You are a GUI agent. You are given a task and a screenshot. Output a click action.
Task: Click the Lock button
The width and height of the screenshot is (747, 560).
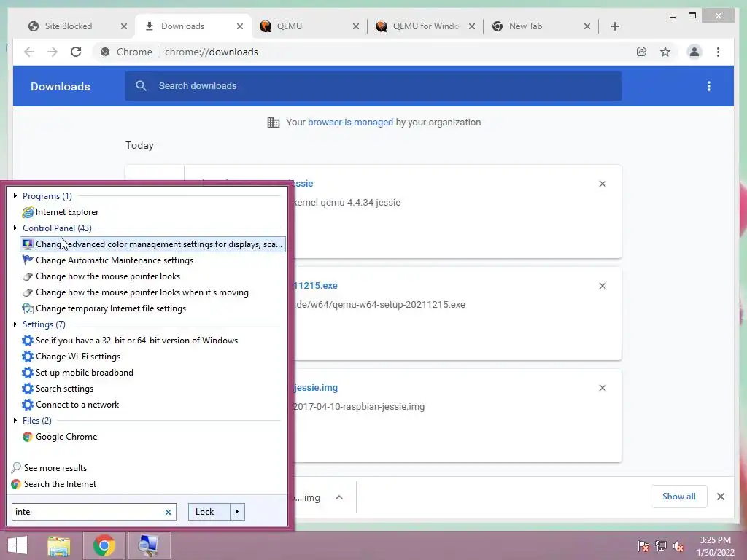(209, 512)
